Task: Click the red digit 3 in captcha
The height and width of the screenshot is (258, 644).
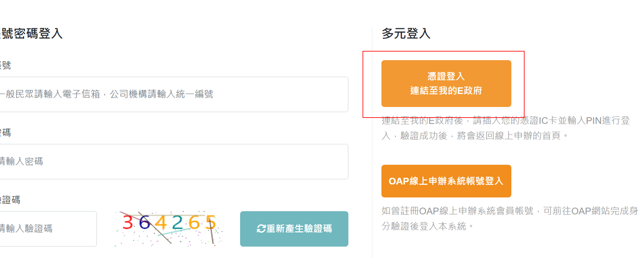Action: point(128,223)
